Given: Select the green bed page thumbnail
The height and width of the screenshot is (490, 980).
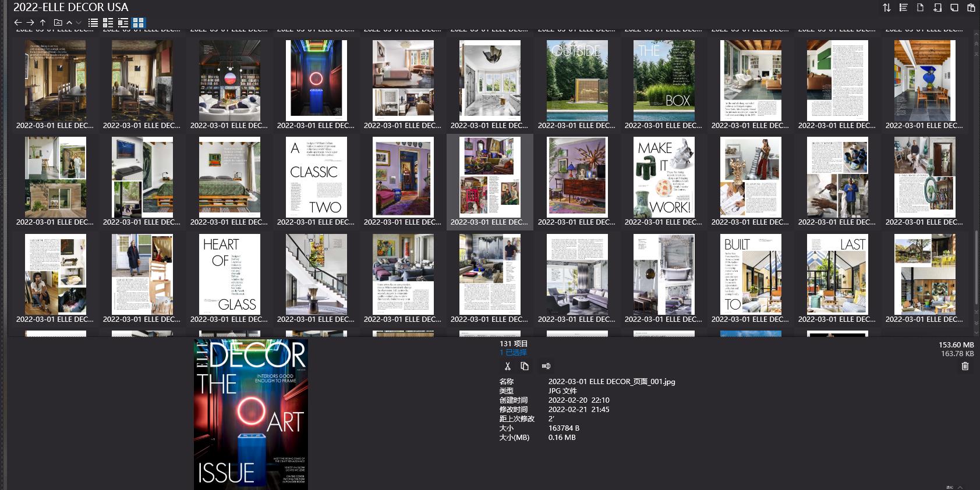Looking at the screenshot, I should click(229, 177).
